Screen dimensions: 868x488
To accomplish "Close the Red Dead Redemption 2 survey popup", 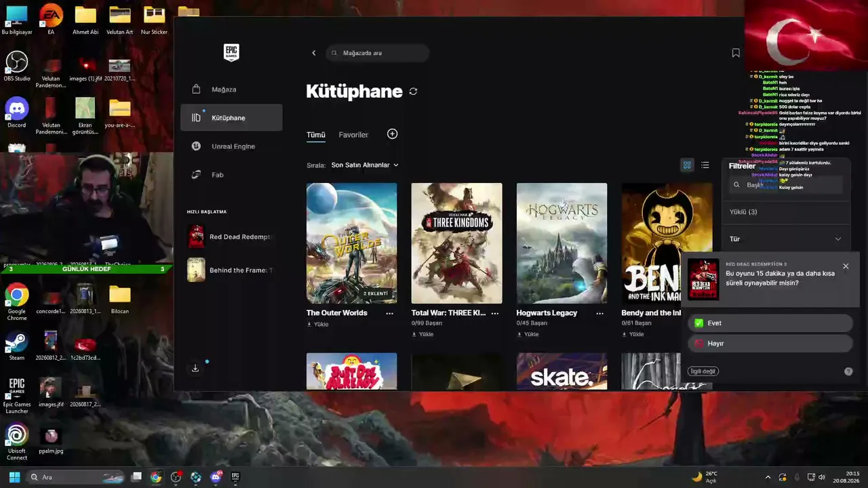I will click(x=846, y=266).
